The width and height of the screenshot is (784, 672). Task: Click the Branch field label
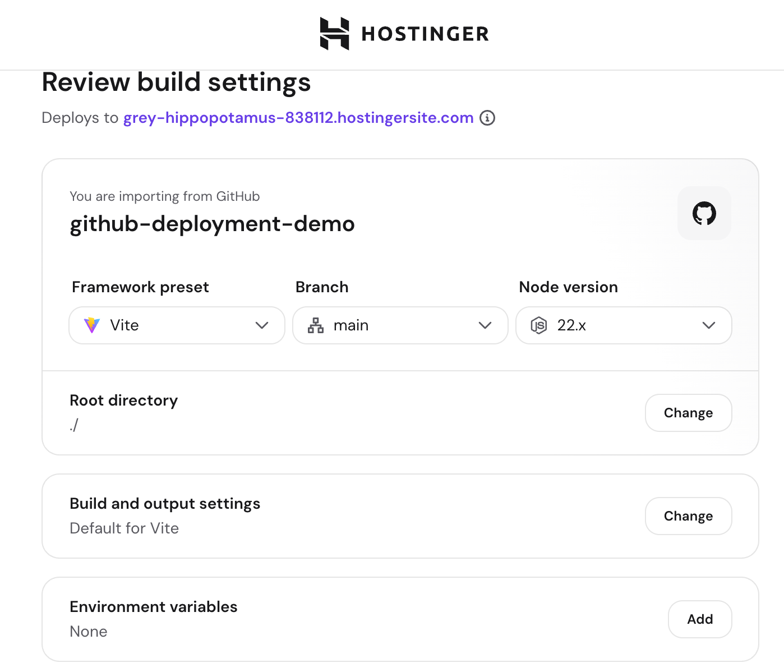pos(322,287)
